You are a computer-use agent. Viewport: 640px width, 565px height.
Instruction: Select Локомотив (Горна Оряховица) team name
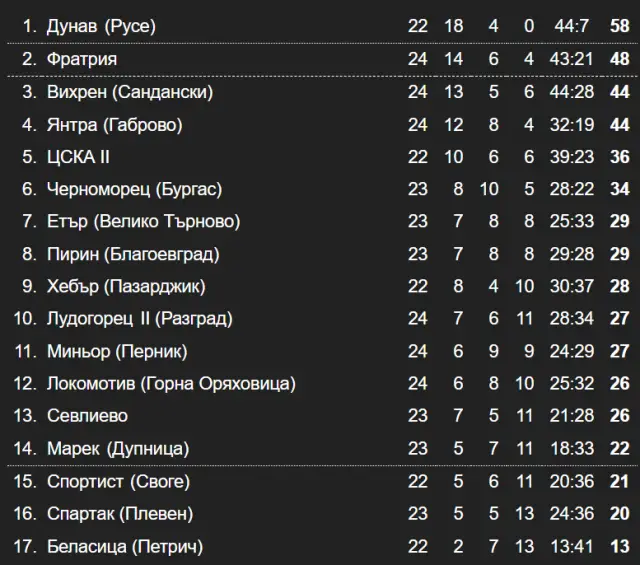tap(171, 384)
